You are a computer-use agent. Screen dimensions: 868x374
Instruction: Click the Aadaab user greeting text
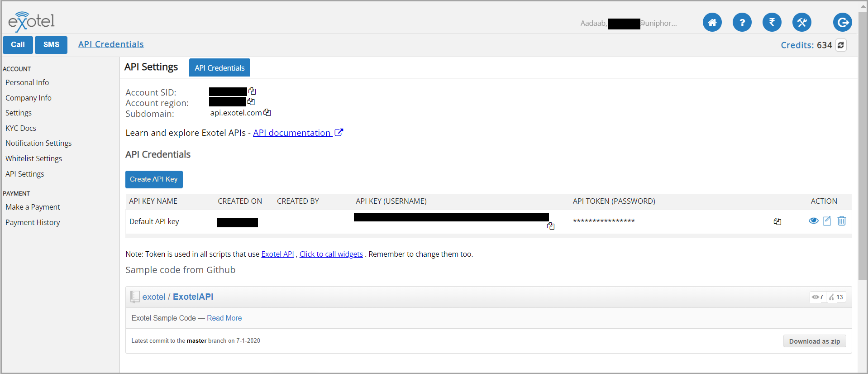[x=629, y=23]
